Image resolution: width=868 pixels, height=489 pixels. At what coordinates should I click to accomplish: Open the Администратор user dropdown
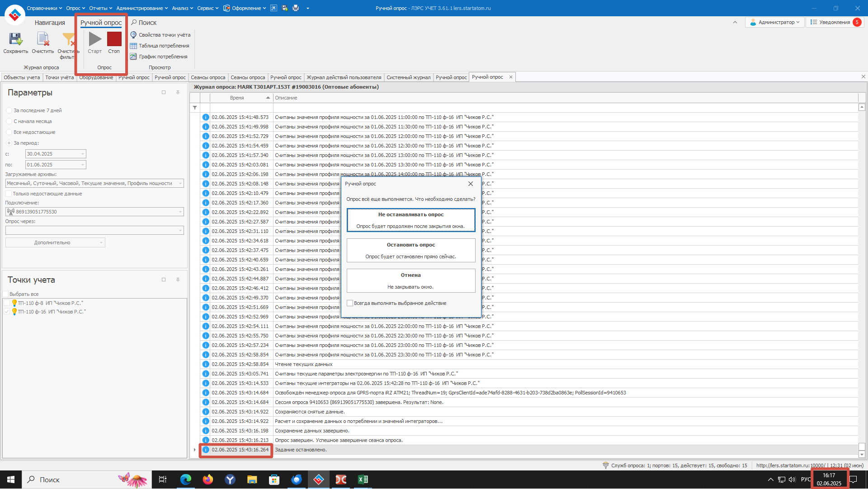[775, 22]
